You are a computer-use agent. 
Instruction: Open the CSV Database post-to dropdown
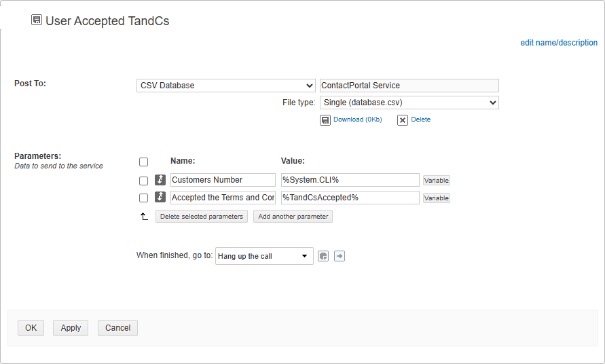tap(226, 86)
